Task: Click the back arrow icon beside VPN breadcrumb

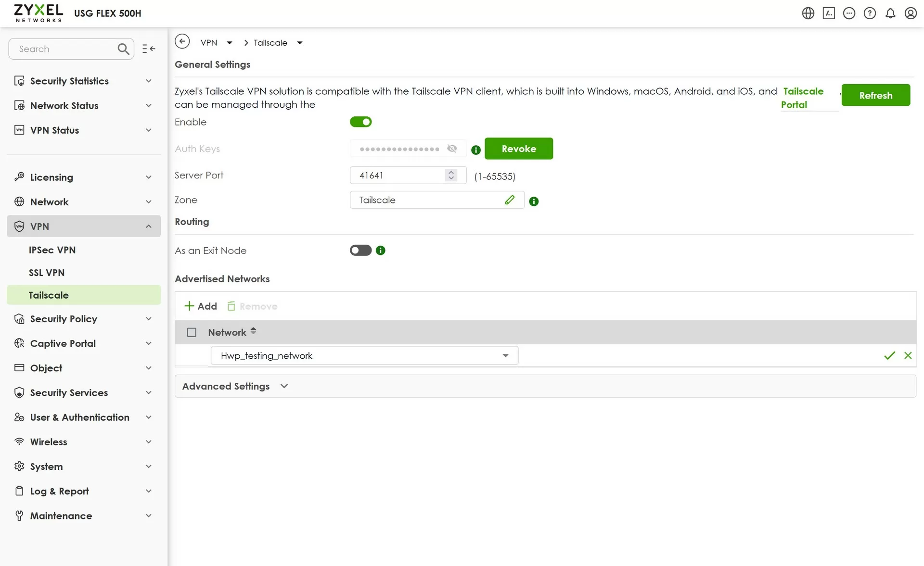Action: click(x=182, y=42)
